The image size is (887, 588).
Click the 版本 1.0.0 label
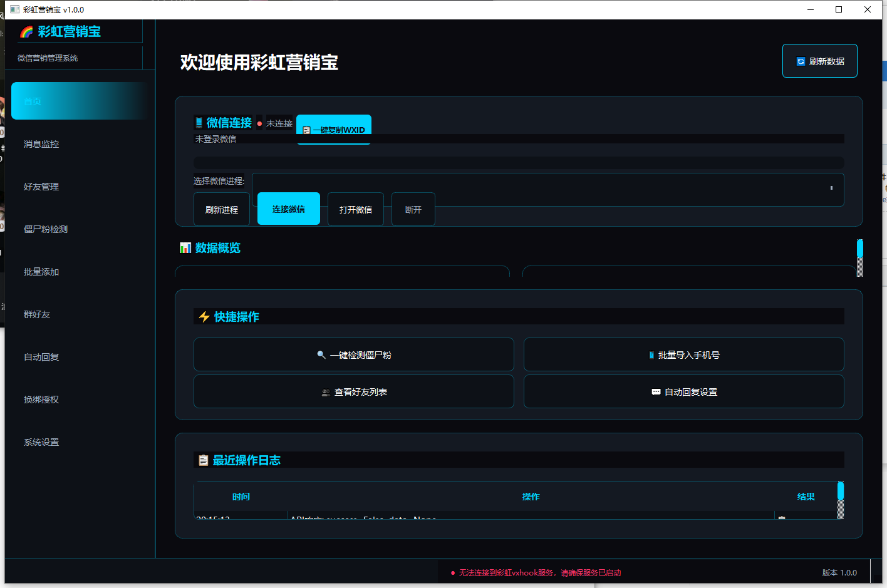pos(839,572)
